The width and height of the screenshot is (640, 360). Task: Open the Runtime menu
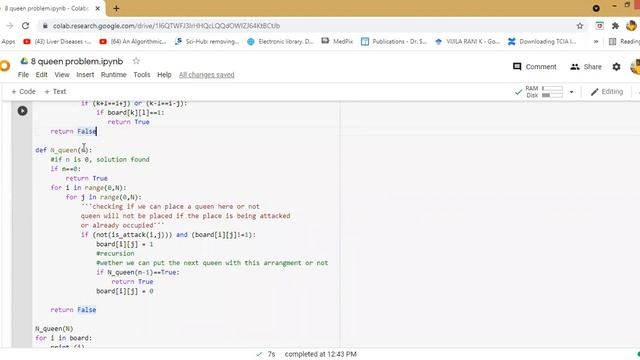[x=113, y=75]
